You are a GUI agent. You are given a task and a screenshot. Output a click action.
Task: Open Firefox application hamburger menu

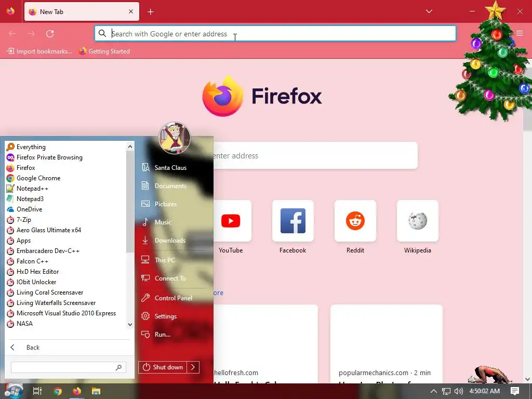pyautogui.click(x=520, y=33)
